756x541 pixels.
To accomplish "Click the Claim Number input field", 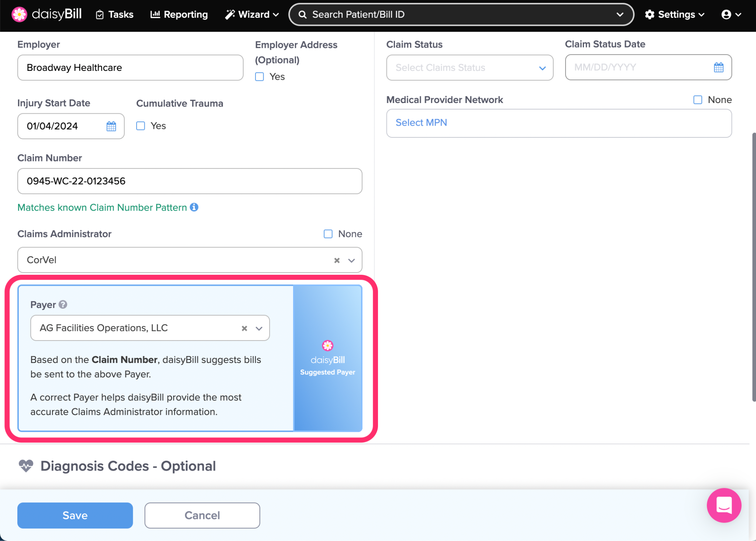I will click(x=189, y=181).
